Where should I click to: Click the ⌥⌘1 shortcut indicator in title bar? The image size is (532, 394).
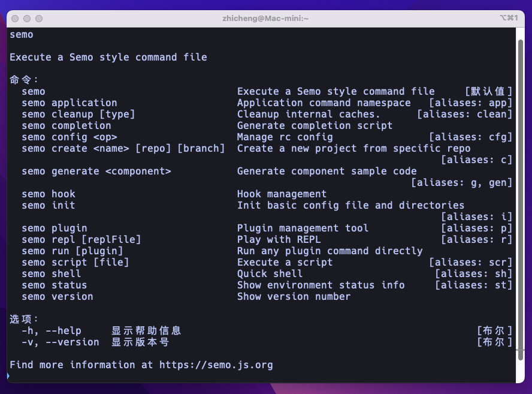(x=509, y=18)
